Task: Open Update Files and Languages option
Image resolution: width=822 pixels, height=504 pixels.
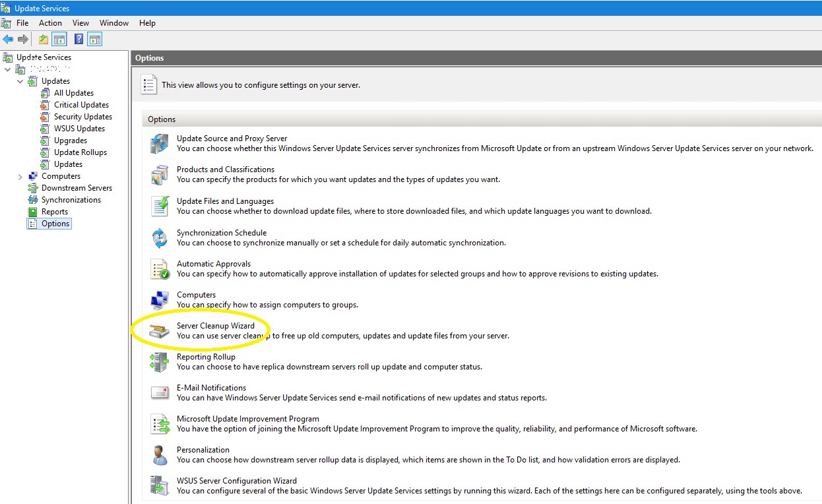Action: point(225,201)
